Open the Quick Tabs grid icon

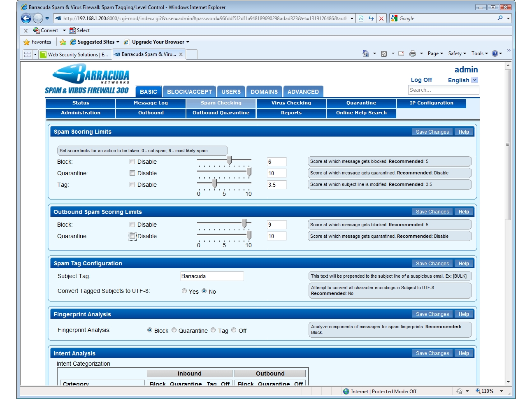click(x=28, y=54)
